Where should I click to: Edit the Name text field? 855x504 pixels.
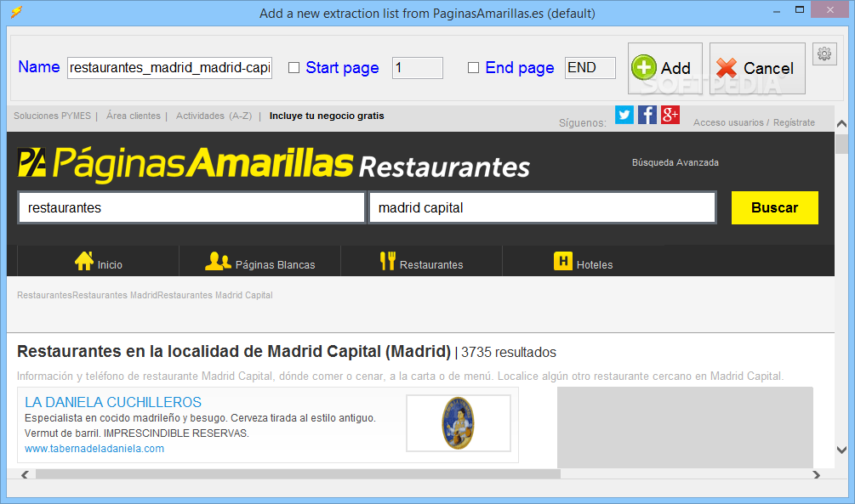tap(169, 67)
